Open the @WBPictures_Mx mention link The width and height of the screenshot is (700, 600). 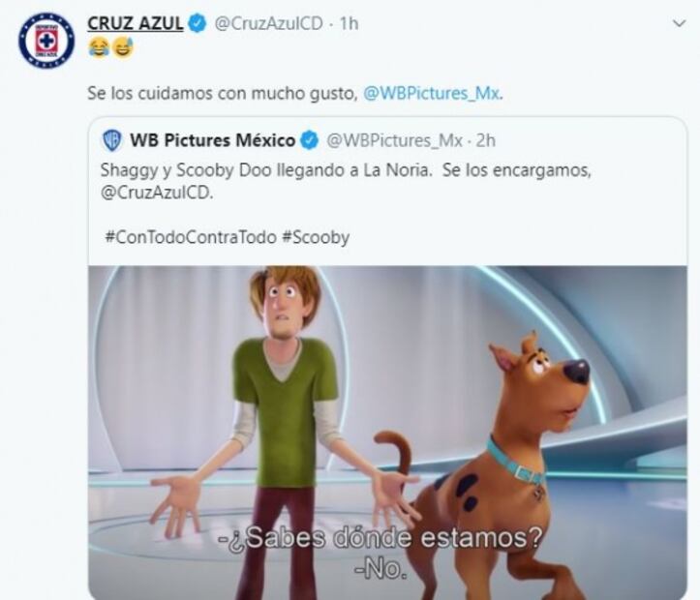coord(431,94)
